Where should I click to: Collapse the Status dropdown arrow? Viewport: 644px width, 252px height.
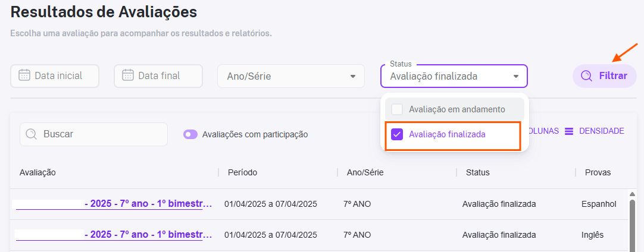coord(516,76)
